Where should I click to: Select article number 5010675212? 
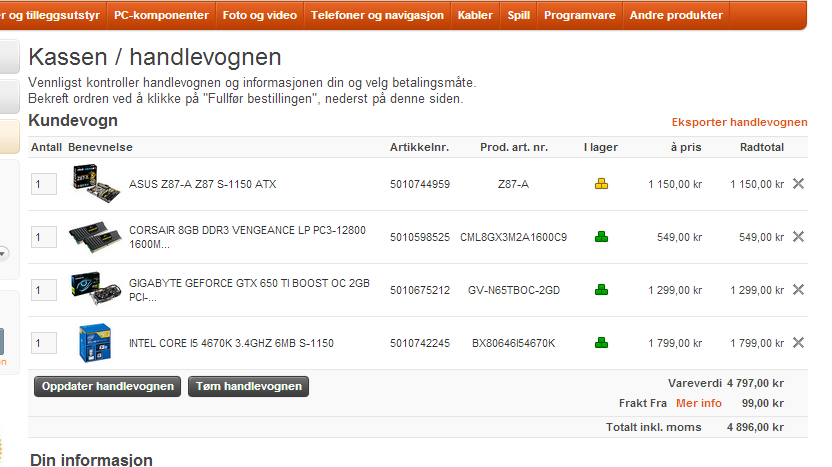click(420, 290)
